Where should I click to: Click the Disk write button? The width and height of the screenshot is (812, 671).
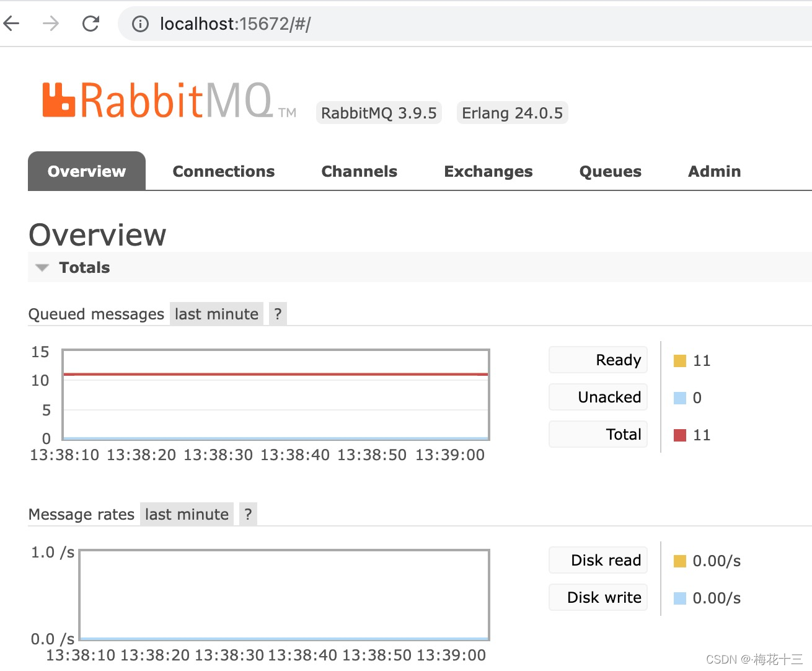point(597,597)
